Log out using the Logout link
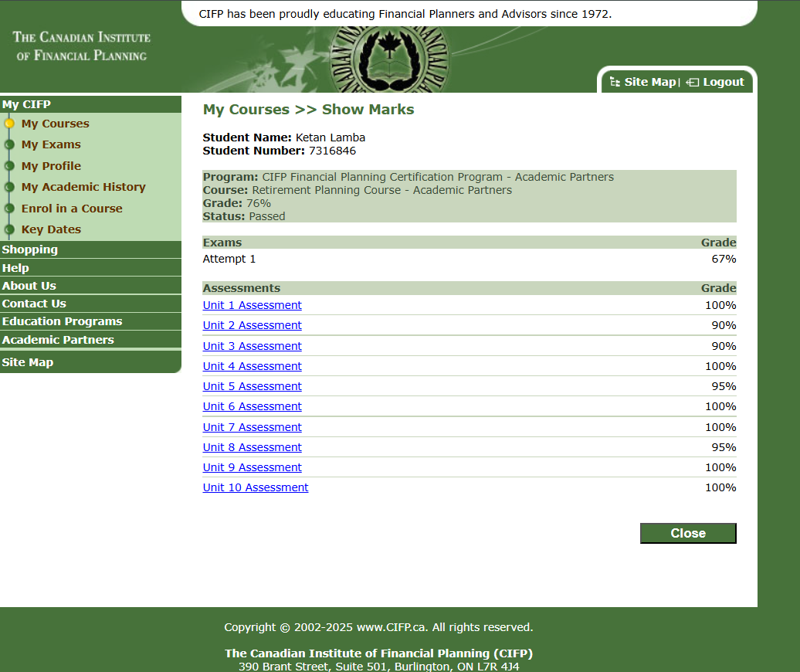 pos(724,82)
